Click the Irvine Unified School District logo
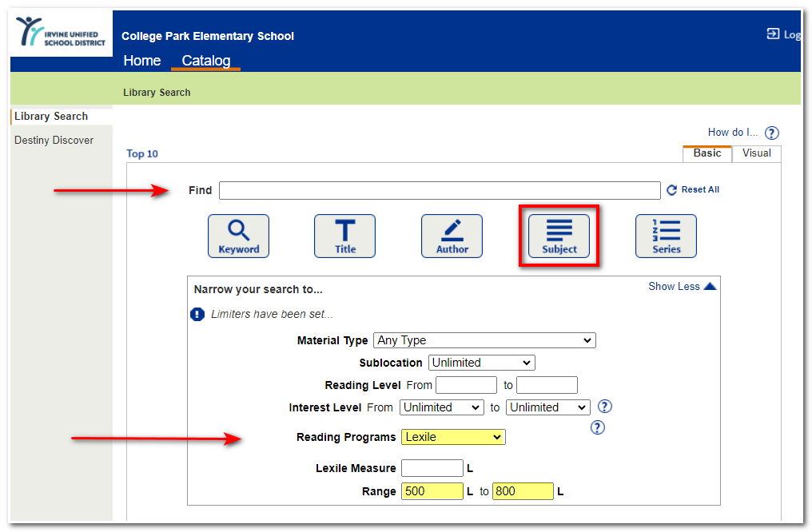Viewport: 812px width, 532px height. pyautogui.click(x=61, y=32)
